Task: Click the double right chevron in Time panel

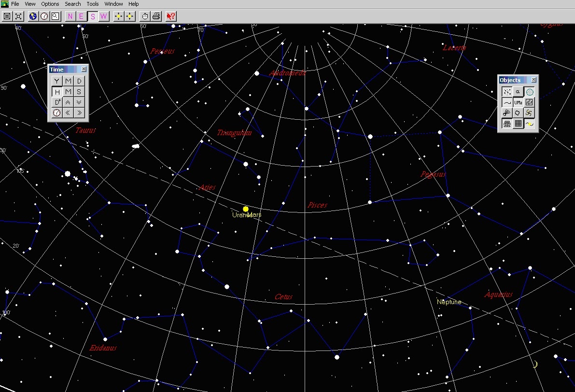Action: pyautogui.click(x=79, y=113)
